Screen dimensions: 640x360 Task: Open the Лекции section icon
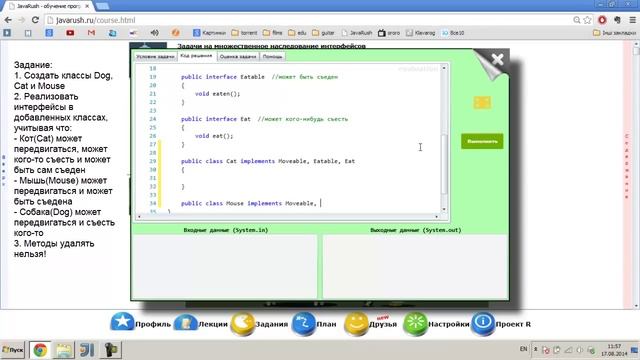[186, 323]
